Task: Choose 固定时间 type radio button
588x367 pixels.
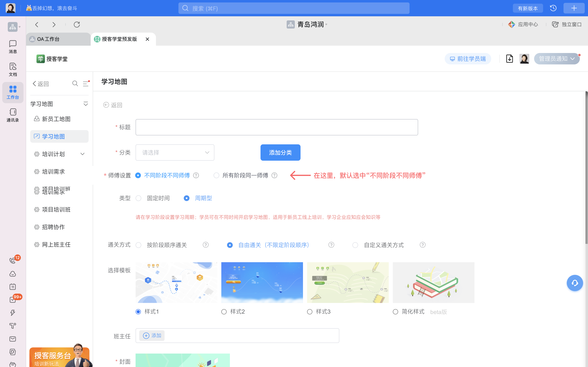Action: (x=138, y=198)
